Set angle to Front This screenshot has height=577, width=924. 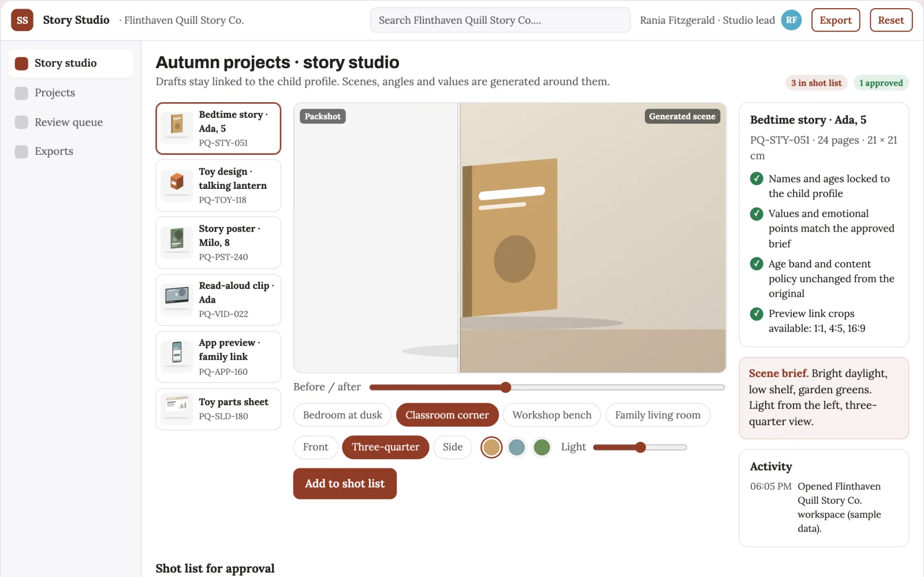315,447
